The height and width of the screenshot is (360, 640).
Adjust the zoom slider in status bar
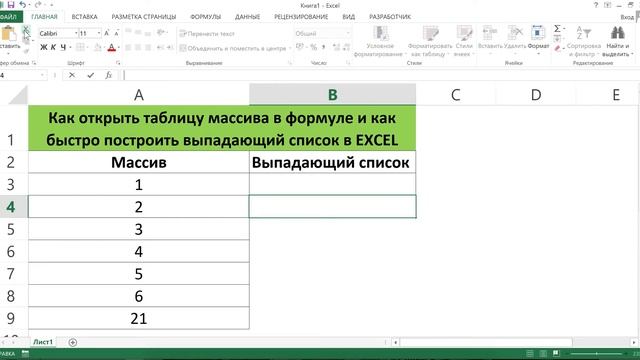point(596,353)
